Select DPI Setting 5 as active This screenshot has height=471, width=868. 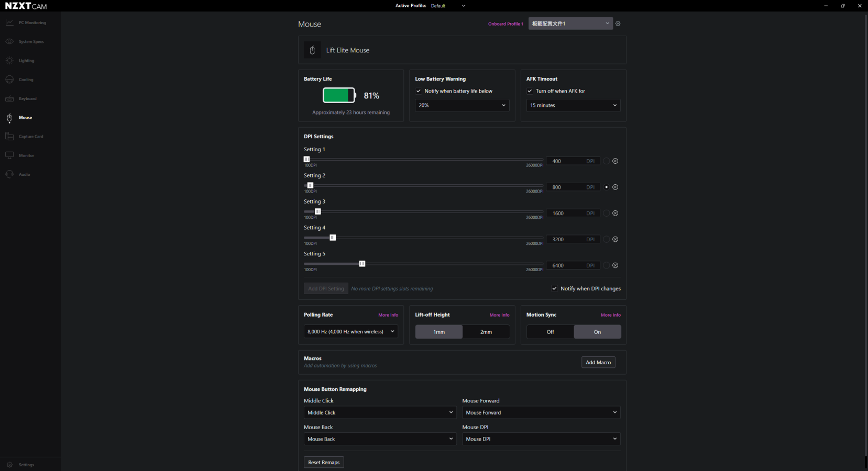coord(607,265)
